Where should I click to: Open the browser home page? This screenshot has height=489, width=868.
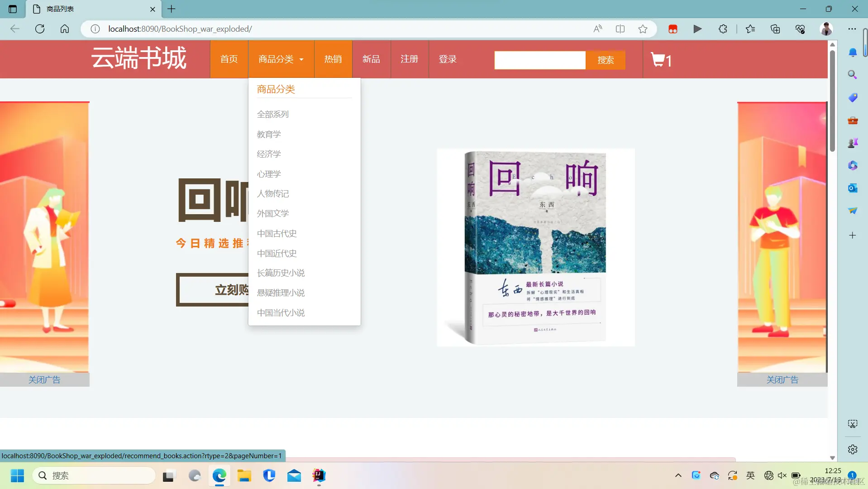click(x=65, y=29)
